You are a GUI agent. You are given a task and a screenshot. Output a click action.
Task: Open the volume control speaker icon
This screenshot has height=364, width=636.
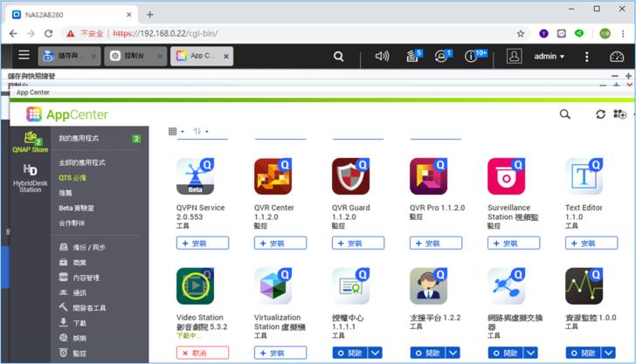coord(382,56)
